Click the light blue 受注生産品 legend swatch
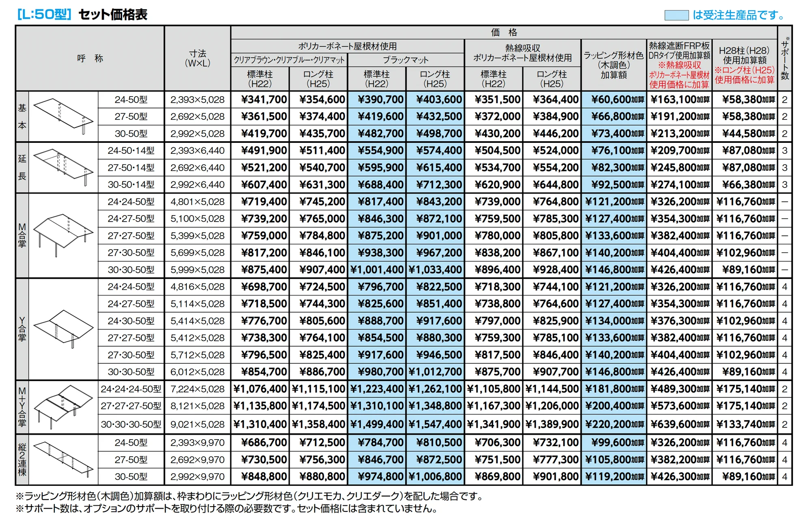Image resolution: width=812 pixels, height=522 pixels. pyautogui.click(x=676, y=15)
